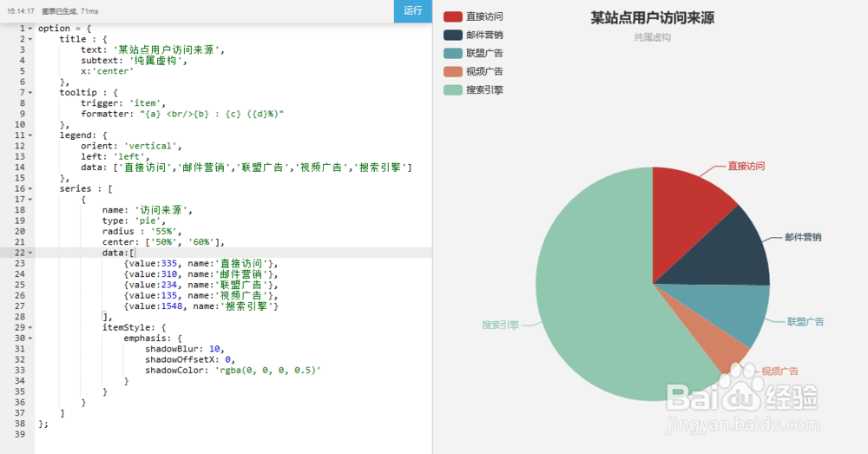
Task: Click the 邮件营销 legend label text
Action: tap(484, 35)
